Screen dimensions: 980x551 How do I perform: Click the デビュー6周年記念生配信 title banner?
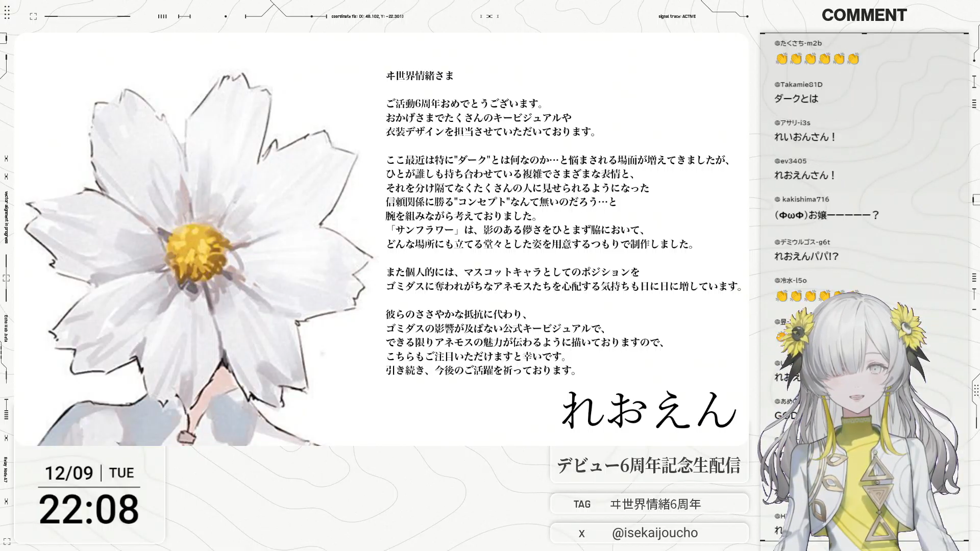click(648, 465)
